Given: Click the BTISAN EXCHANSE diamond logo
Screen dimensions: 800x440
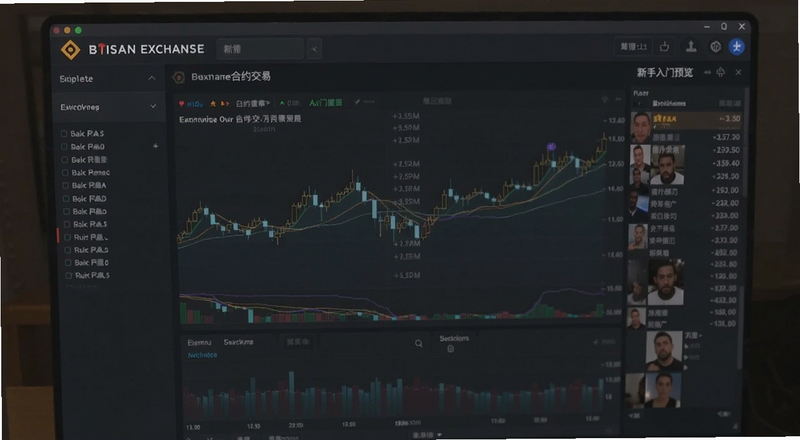Looking at the screenshot, I should pyautogui.click(x=70, y=50).
